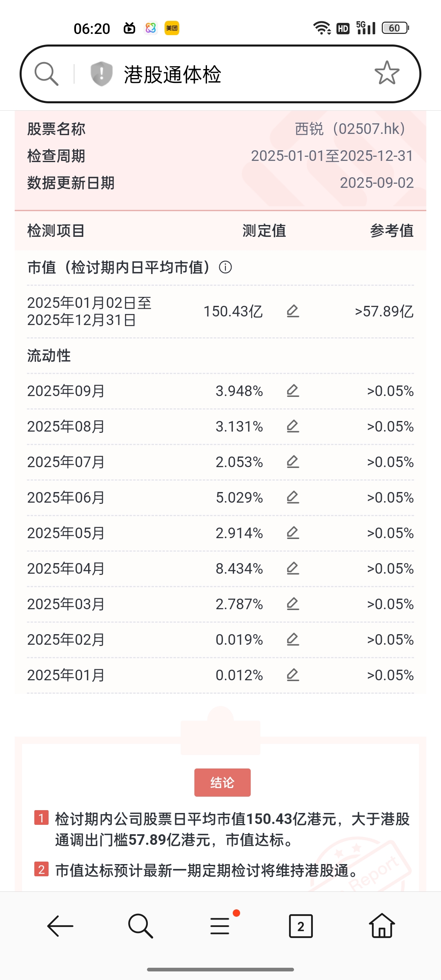Open the site security shield icon
The height and width of the screenshot is (980, 441).
pyautogui.click(x=101, y=74)
